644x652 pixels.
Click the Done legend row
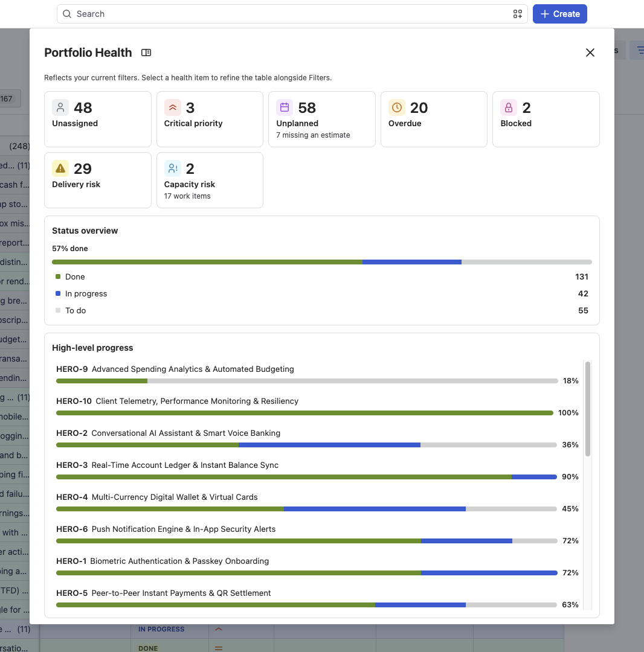[322, 276]
